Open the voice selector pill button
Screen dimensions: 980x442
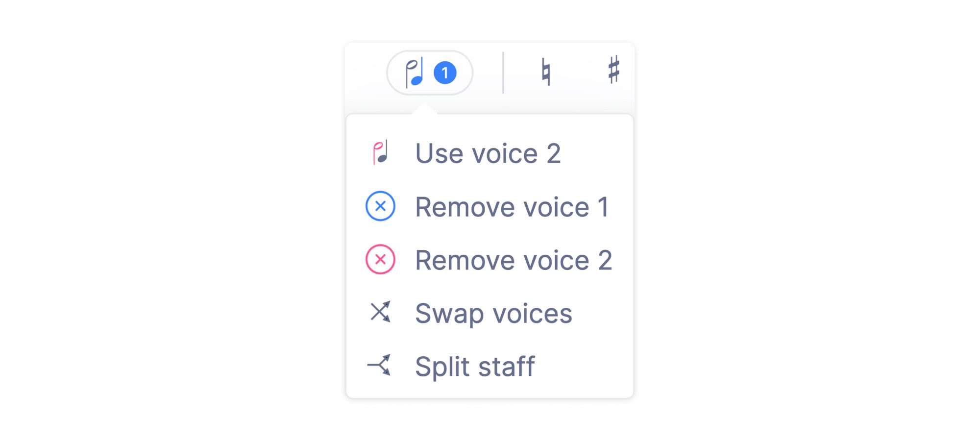point(430,73)
